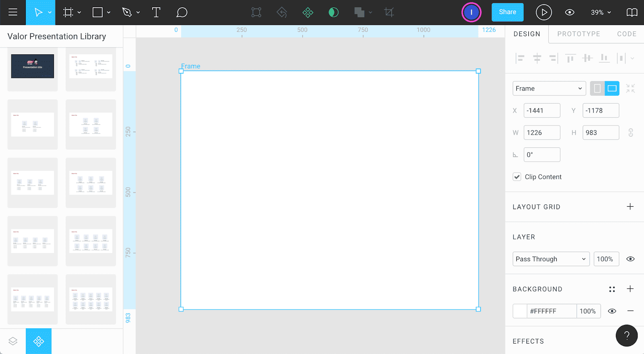The width and height of the screenshot is (644, 354).
Task: Select the Comment tool
Action: click(182, 12)
